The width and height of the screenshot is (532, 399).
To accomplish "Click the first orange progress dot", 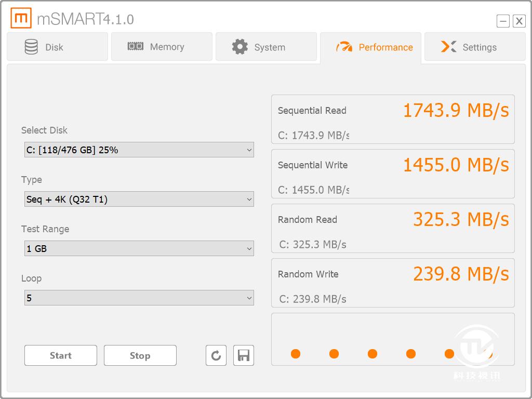I will click(x=296, y=354).
